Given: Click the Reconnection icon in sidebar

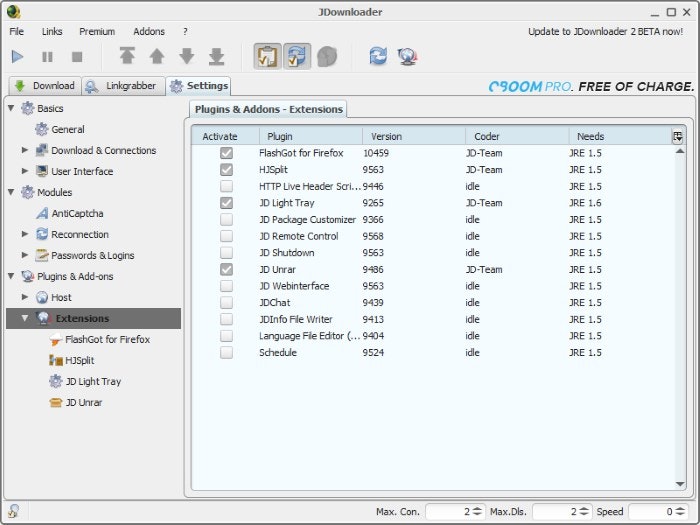Looking at the screenshot, I should click(42, 234).
